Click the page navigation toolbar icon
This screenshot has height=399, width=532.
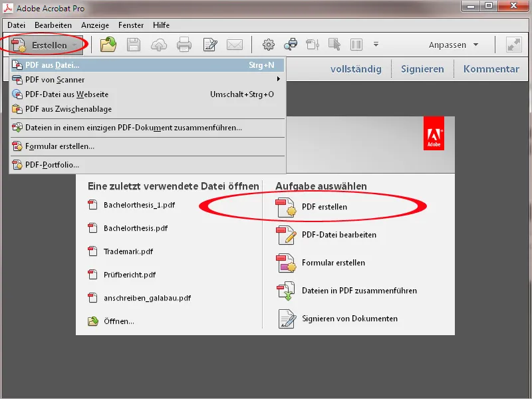click(x=313, y=45)
